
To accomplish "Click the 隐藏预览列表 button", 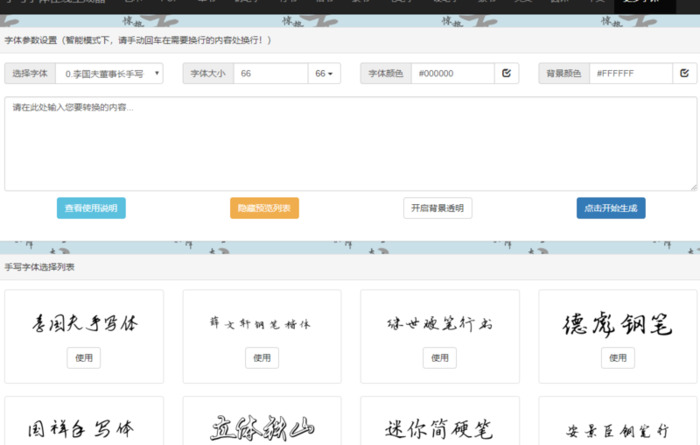I will click(264, 208).
